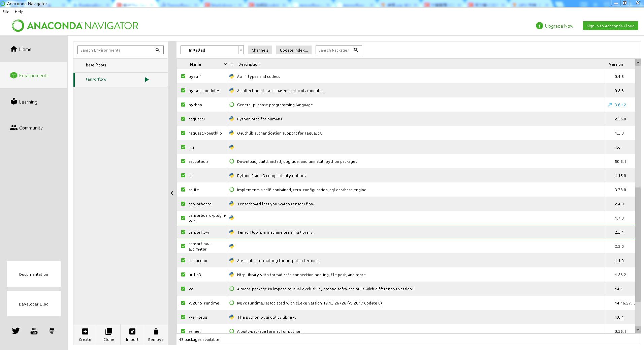Click the Anaconda Navigator logo
This screenshot has height=350, width=644.
75,26
